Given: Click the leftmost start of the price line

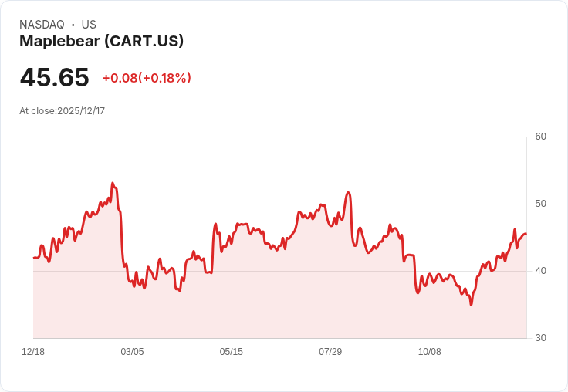Looking at the screenshot, I should tap(34, 258).
